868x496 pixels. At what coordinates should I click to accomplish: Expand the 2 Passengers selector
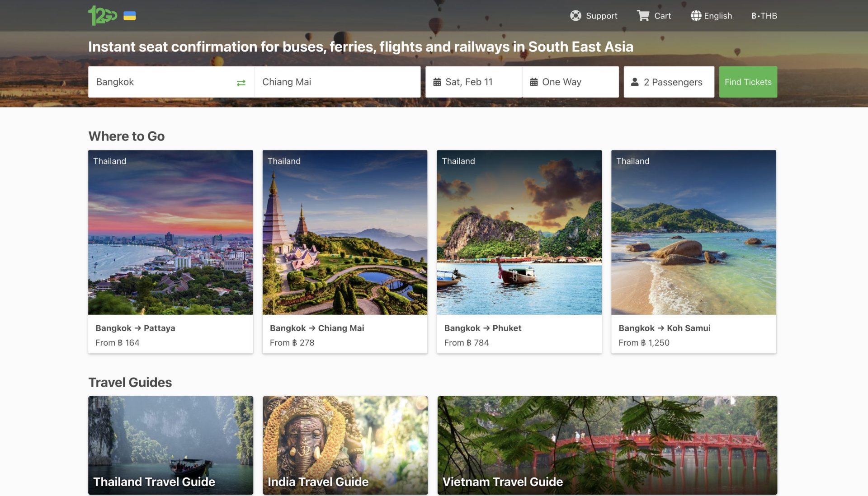point(669,82)
